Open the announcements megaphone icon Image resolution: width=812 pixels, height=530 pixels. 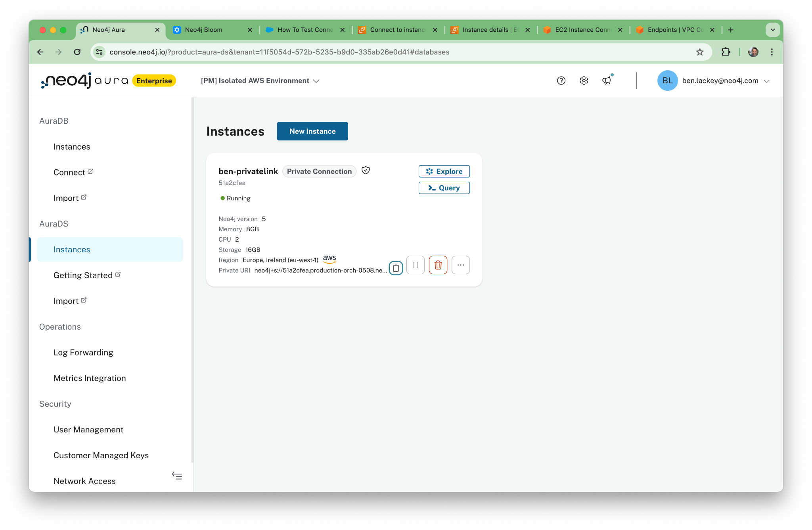click(607, 81)
